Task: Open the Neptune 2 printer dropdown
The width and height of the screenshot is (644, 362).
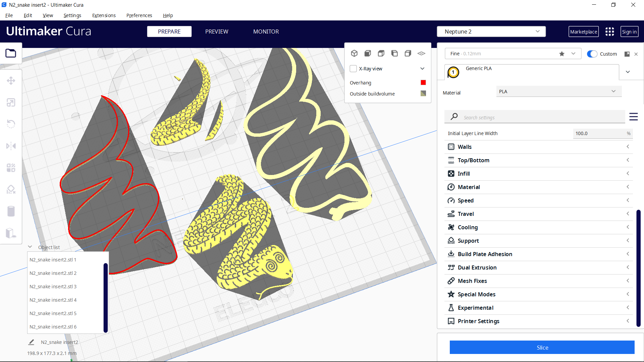Action: point(491,31)
